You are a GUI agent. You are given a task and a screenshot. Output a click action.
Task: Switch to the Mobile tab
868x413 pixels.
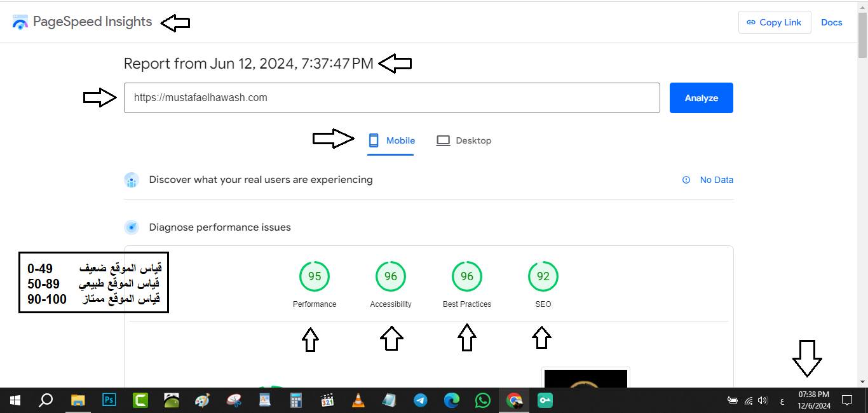(x=391, y=140)
